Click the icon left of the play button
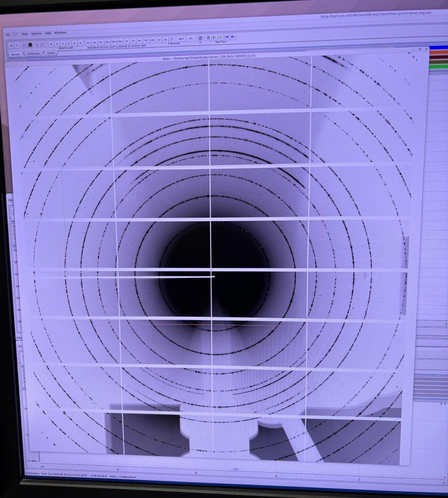Viewport: 448px width, 498px height. coord(208,38)
